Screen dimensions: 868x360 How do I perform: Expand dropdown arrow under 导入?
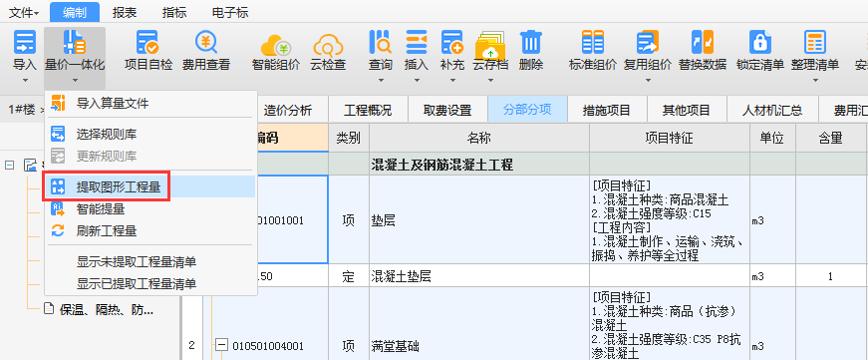click(x=25, y=81)
